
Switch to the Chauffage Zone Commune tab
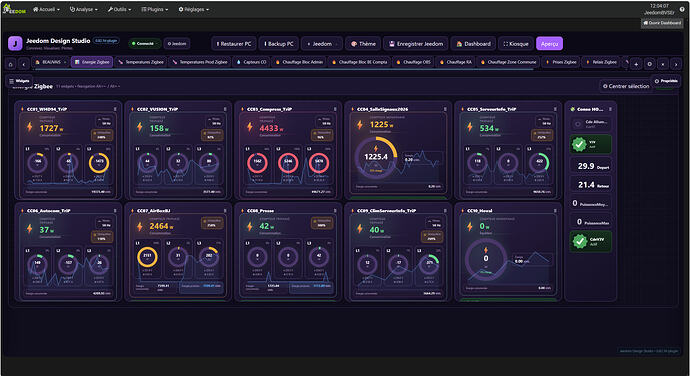pyautogui.click(x=508, y=62)
